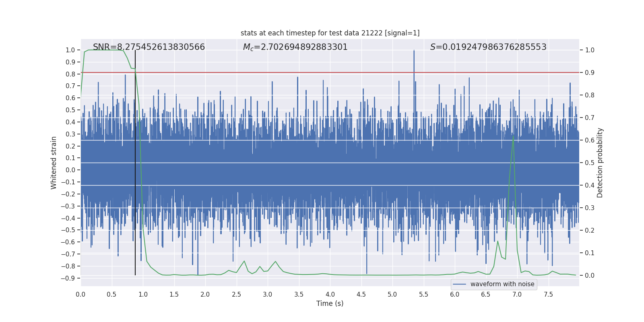Click the 'Whitened strain' y-axis label
This screenshot has width=644, height=322.
pyautogui.click(x=54, y=163)
